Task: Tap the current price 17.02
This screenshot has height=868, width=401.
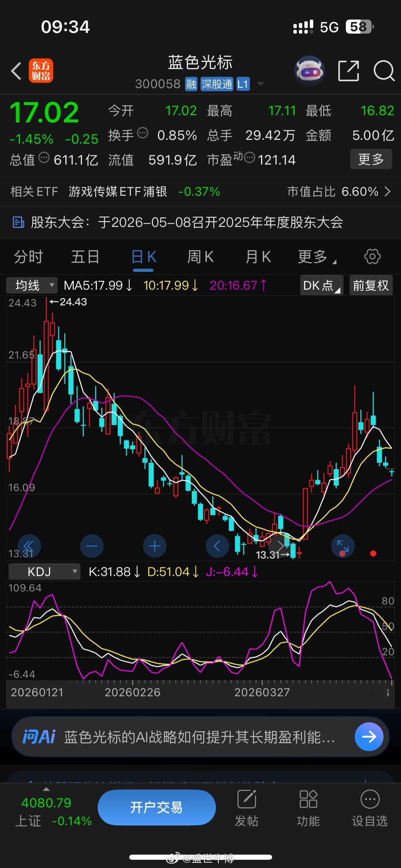Action: 44,112
